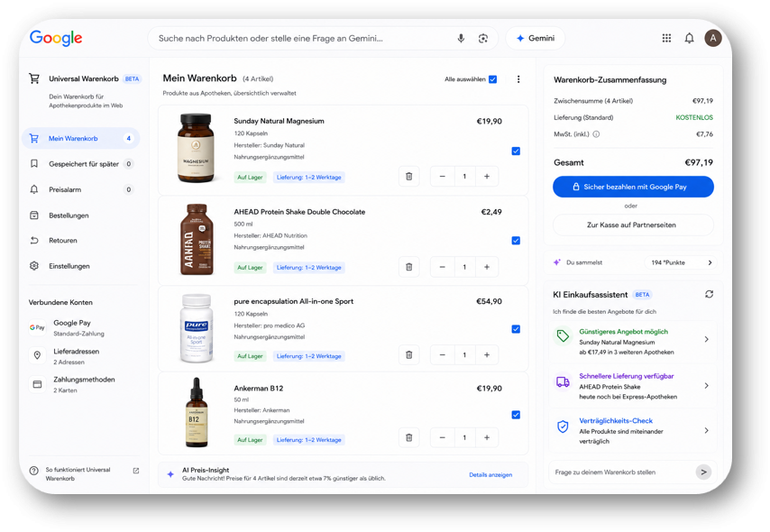Viewport: 770px width, 532px height.
Task: Decrease AHEAD Protein Shake quantity
Action: (443, 267)
